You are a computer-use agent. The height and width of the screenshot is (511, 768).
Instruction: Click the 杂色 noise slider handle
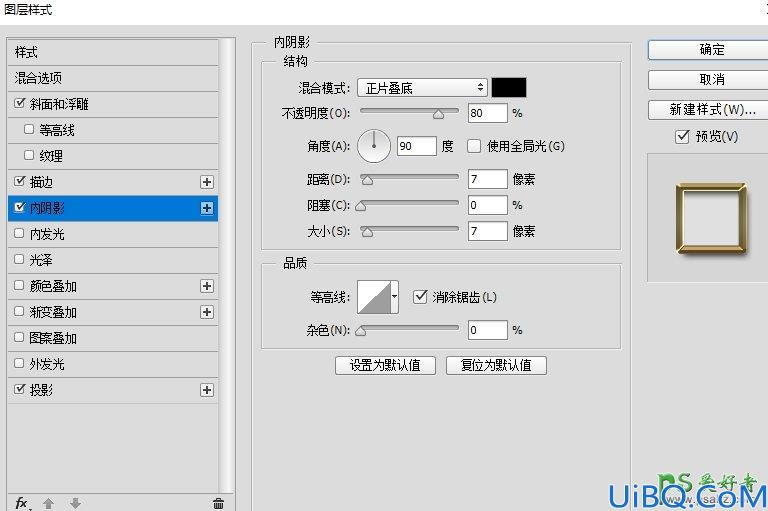point(361,331)
